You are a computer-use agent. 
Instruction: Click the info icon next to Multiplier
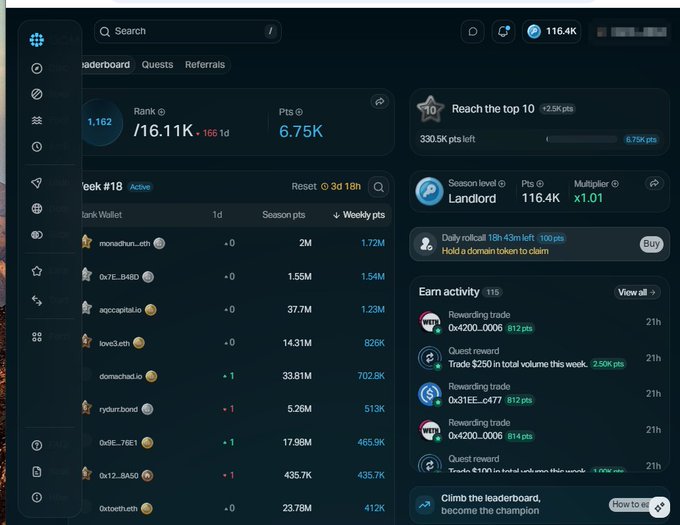pyautogui.click(x=615, y=184)
